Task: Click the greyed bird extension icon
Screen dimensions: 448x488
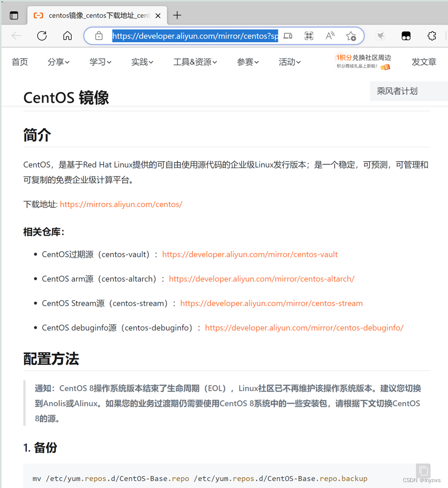Action: pyautogui.click(x=380, y=36)
